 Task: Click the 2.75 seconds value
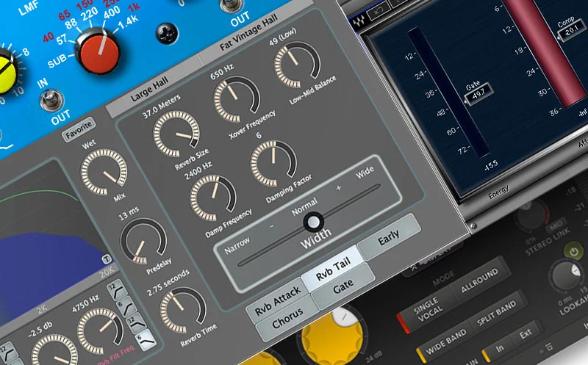tap(168, 282)
